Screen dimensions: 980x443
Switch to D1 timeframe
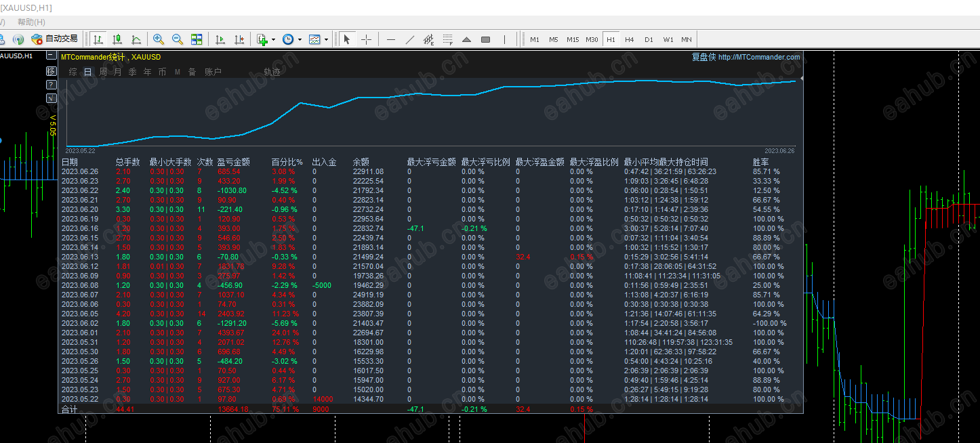[649, 39]
